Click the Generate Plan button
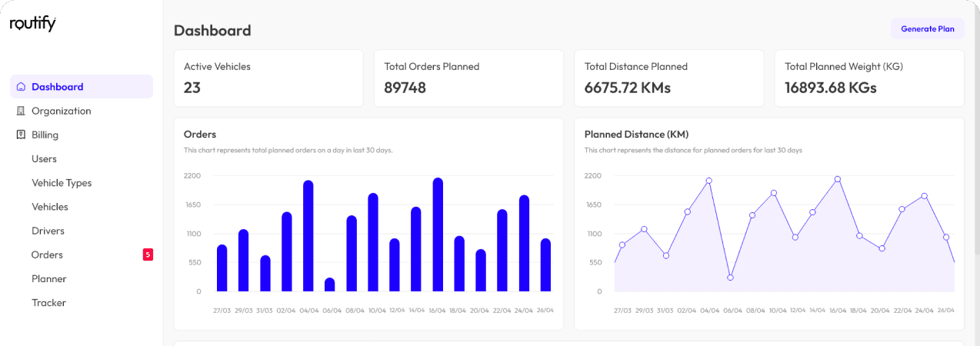Viewport: 980px width, 346px height. pyautogui.click(x=928, y=28)
